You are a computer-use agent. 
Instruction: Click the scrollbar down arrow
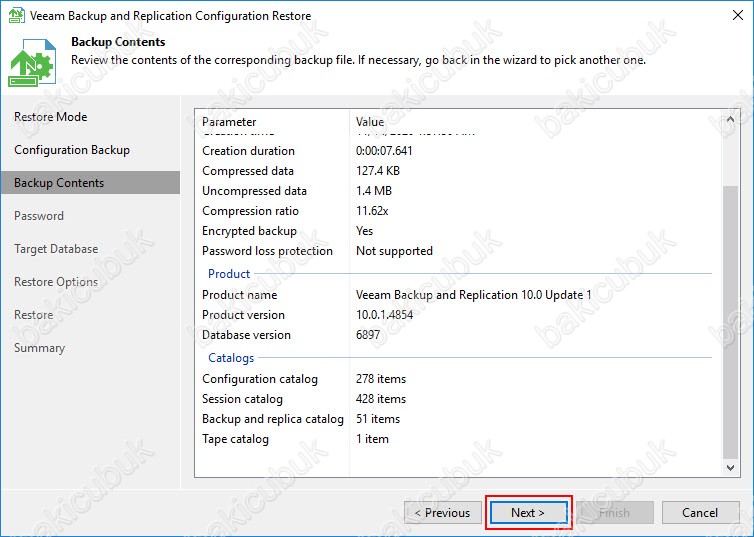pos(730,467)
